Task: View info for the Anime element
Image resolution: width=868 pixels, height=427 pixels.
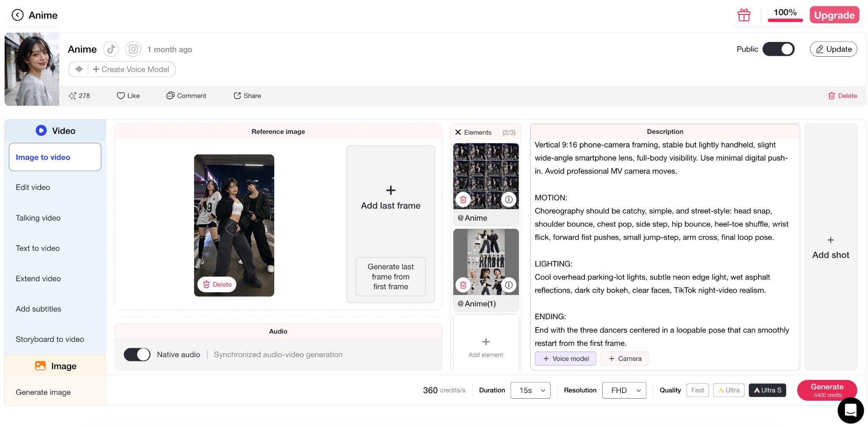Action: (x=509, y=200)
